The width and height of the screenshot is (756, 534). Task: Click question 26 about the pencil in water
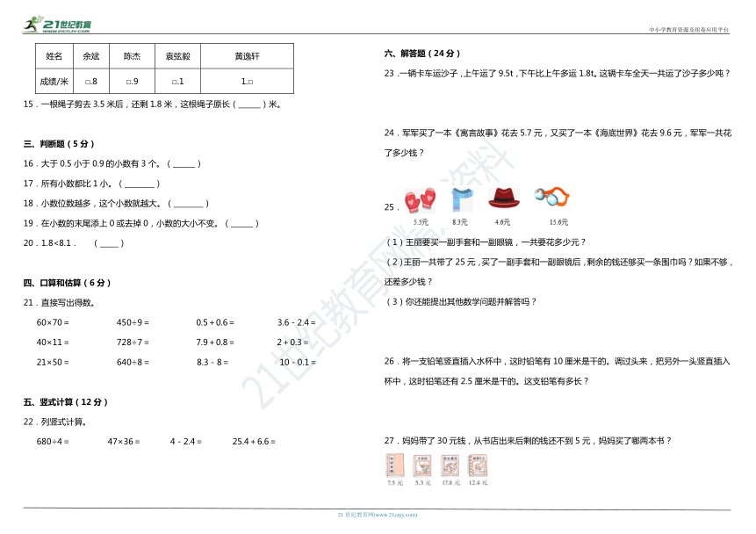558,371
